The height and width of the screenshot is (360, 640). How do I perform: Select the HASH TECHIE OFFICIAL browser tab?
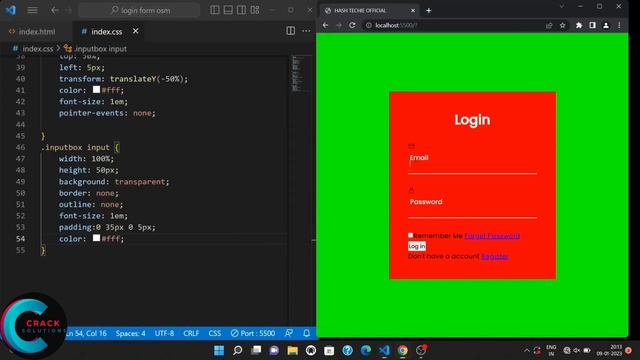(369, 11)
